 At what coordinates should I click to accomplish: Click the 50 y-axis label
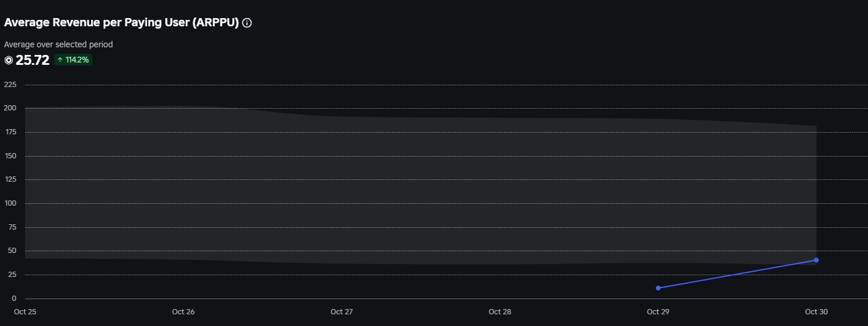(12, 251)
